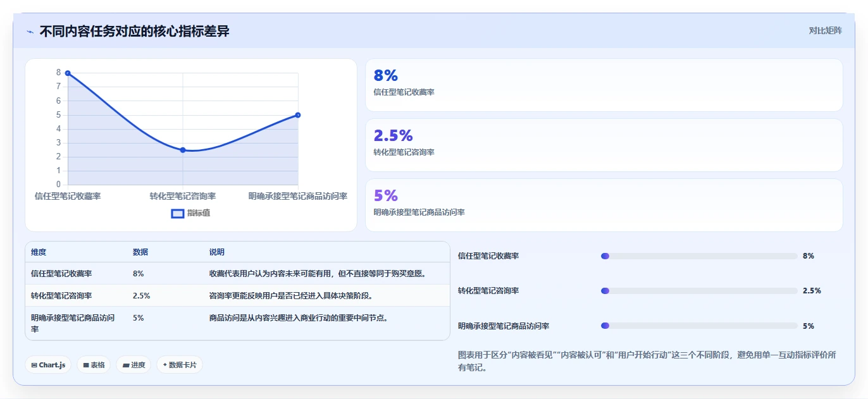This screenshot has height=399, width=868.
Task: Click the x-axis label 明确承接型笔记商品访问率 in the chart
Action: 298,197
